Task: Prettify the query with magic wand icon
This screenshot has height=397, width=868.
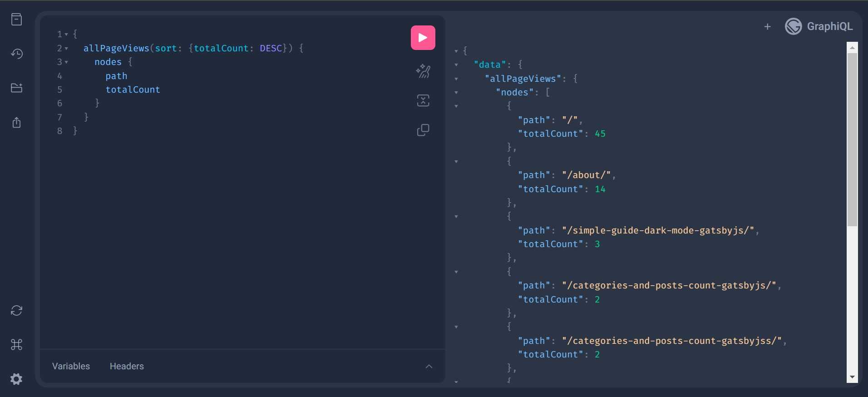Action: (x=423, y=71)
